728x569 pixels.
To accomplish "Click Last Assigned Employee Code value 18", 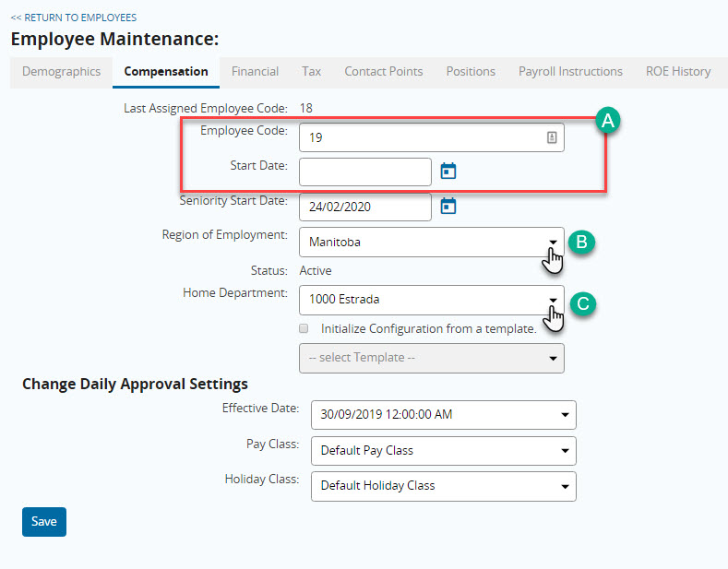I will [x=306, y=108].
